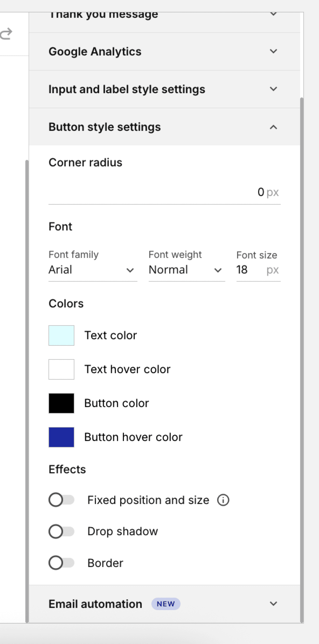Image resolution: width=319 pixels, height=644 pixels.
Task: Open the blue Button hover color swatch
Action: pos(61,437)
